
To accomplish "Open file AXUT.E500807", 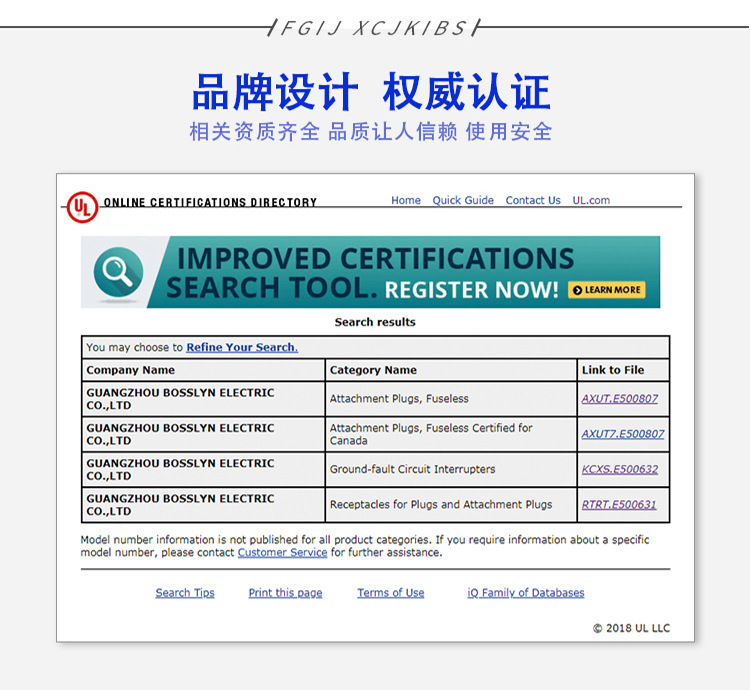I will click(619, 398).
